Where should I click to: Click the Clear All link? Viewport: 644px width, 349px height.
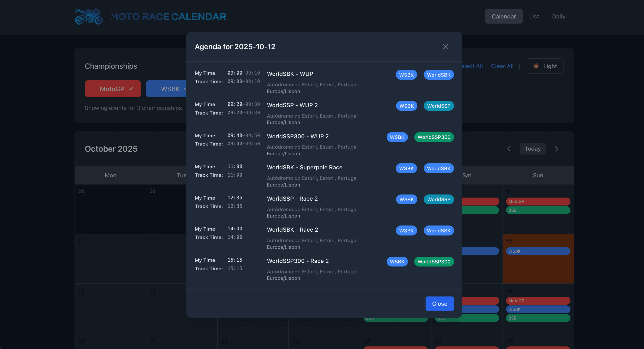[x=502, y=66]
